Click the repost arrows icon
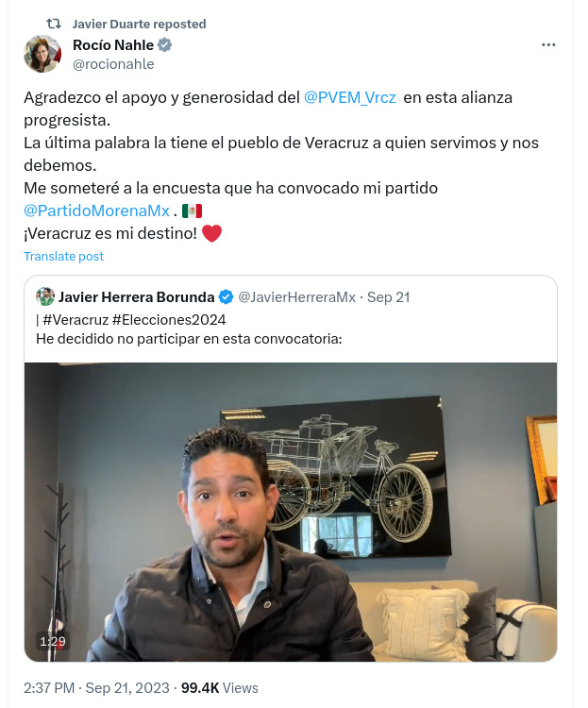 coord(54,24)
